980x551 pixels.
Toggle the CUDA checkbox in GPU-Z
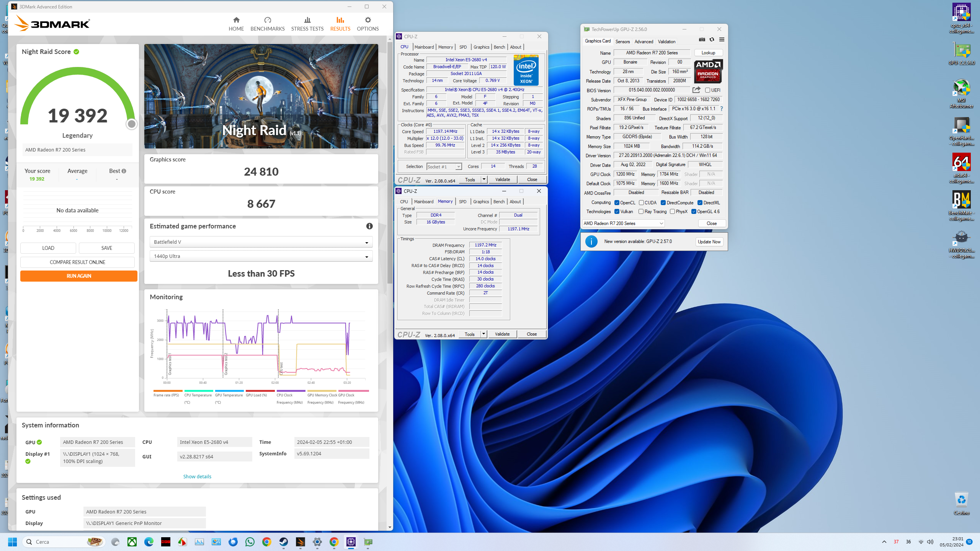coord(641,203)
